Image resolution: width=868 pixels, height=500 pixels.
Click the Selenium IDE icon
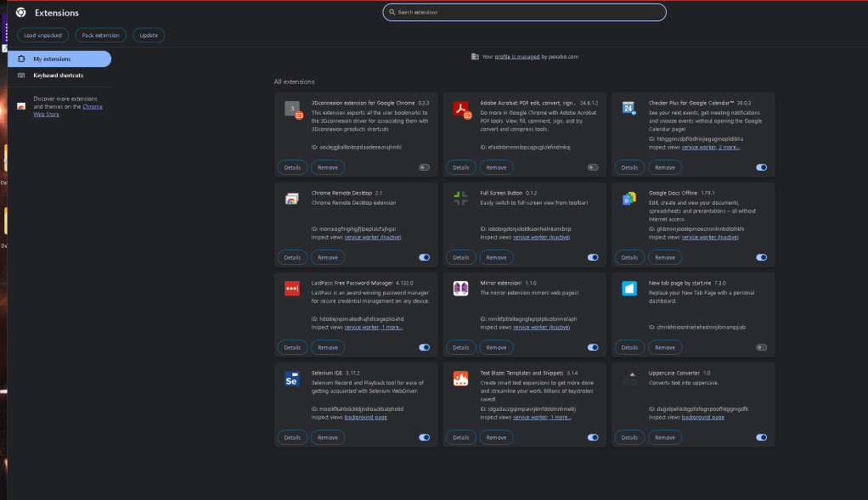point(291,379)
